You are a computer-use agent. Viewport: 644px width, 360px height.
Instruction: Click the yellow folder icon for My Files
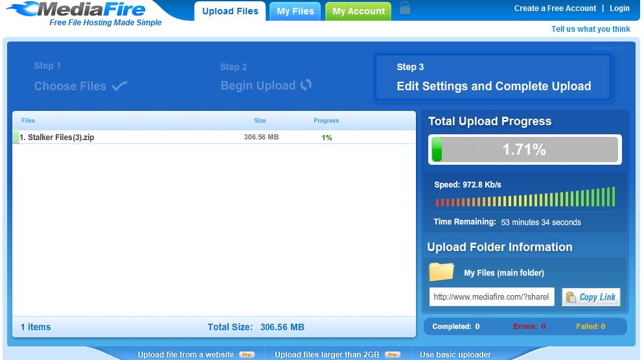tap(441, 272)
